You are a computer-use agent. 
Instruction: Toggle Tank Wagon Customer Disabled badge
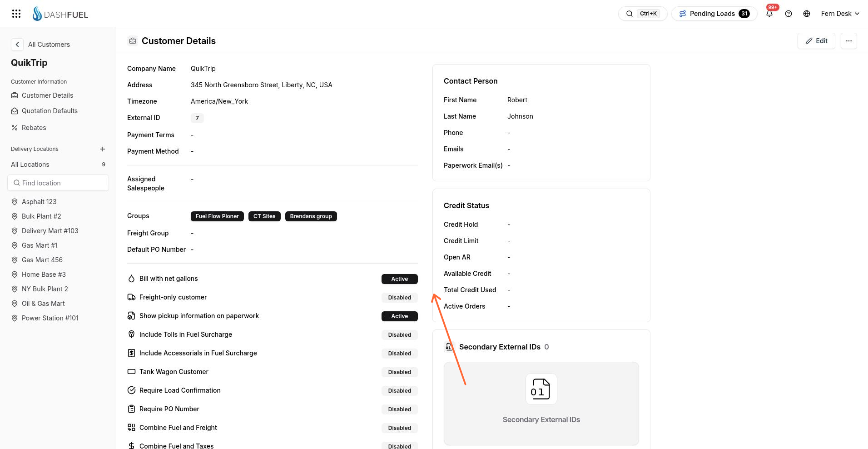pyautogui.click(x=399, y=372)
